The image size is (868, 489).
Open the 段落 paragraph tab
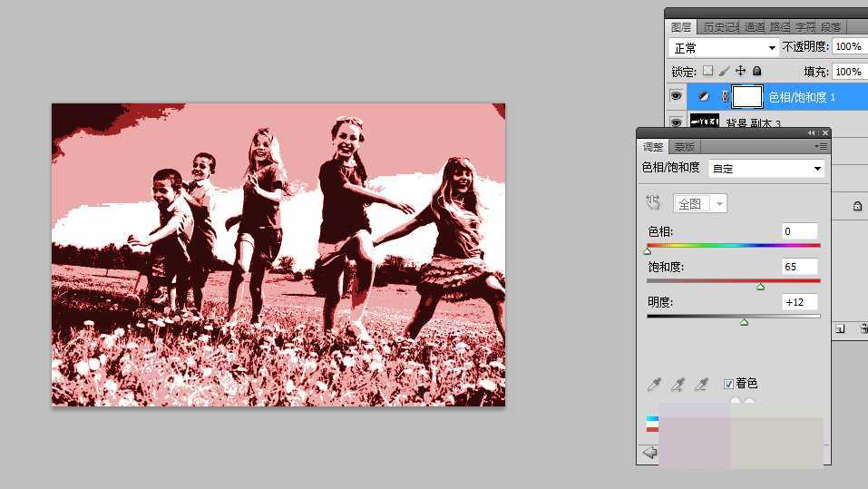point(830,27)
